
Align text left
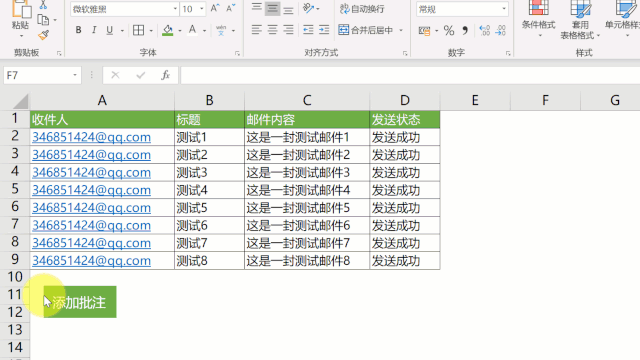pos(256,30)
